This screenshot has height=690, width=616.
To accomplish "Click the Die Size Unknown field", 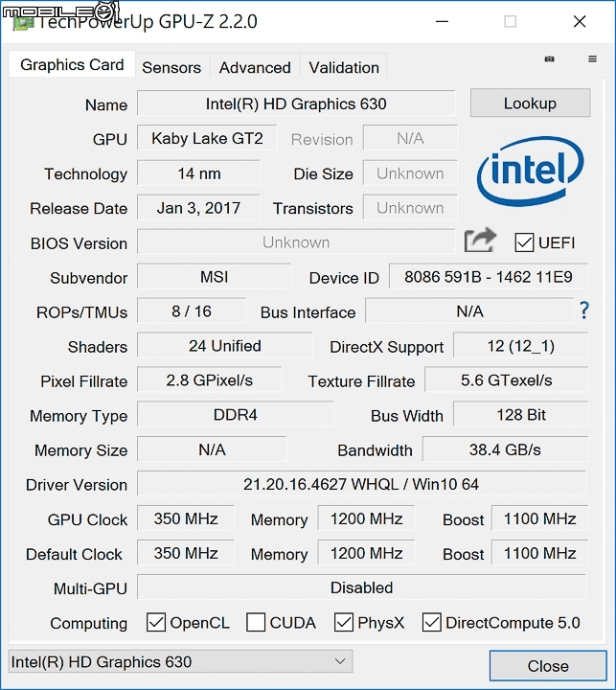I will 410,172.
